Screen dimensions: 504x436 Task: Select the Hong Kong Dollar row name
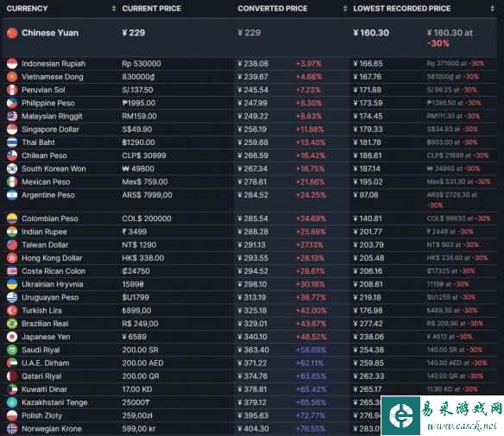(x=52, y=258)
